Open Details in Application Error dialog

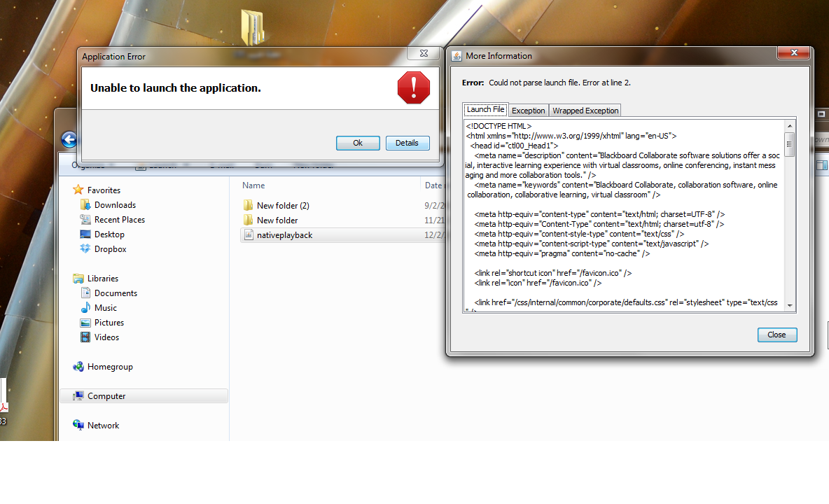pyautogui.click(x=407, y=143)
